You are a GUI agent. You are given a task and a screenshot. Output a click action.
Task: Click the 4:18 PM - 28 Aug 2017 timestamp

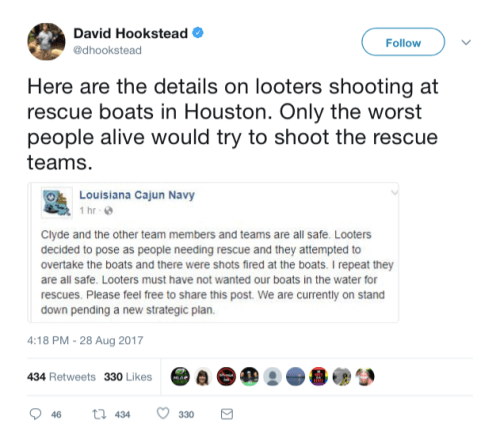tap(85, 340)
